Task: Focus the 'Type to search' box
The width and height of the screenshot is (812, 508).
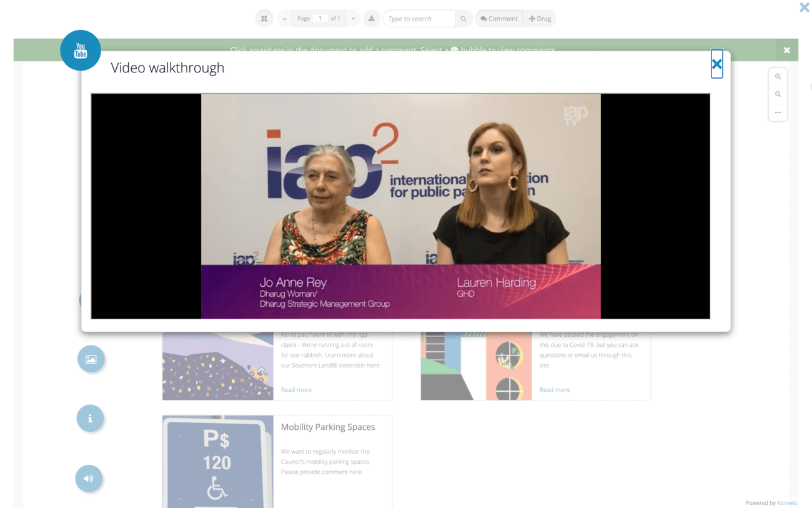Action: [419, 19]
